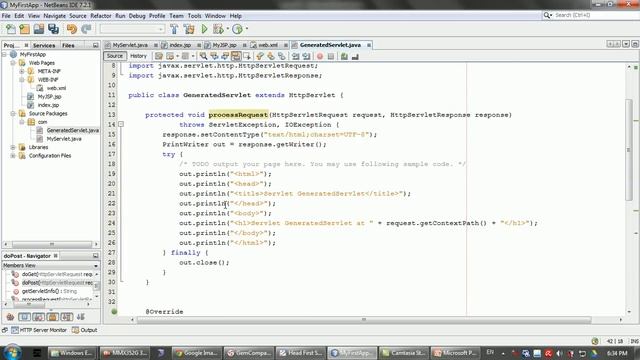Switch to the MyJSP.jsp editor tab

pyautogui.click(x=224, y=45)
